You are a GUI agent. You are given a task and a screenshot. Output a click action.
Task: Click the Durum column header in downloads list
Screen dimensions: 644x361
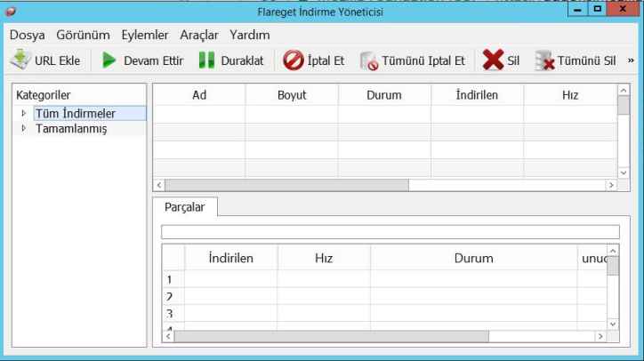click(383, 94)
